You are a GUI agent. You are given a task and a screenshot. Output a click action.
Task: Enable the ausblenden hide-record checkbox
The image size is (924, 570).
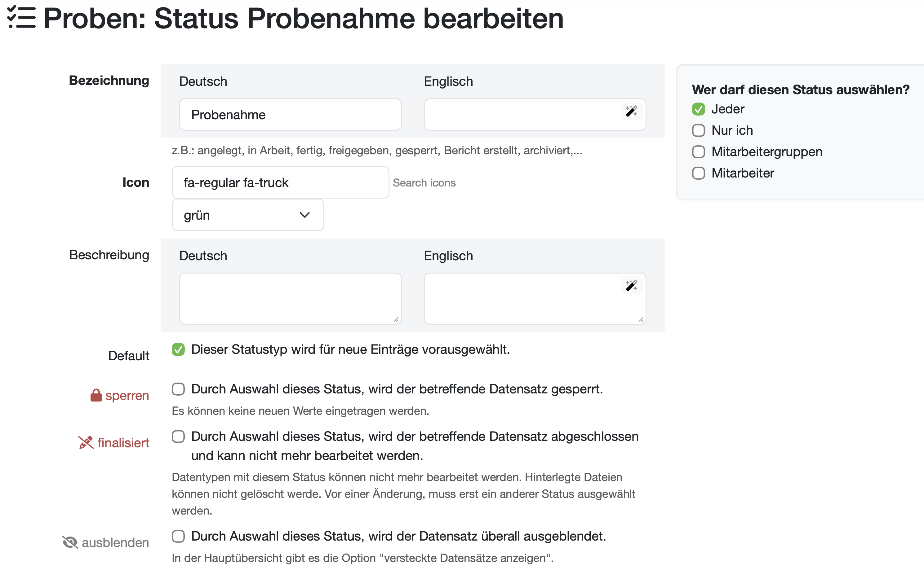coord(179,536)
